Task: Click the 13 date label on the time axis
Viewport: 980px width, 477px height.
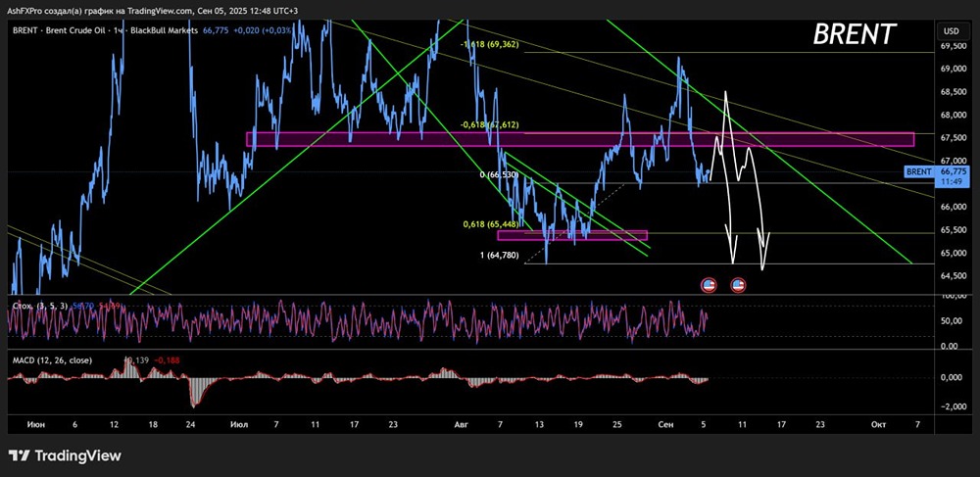Action: click(x=539, y=424)
